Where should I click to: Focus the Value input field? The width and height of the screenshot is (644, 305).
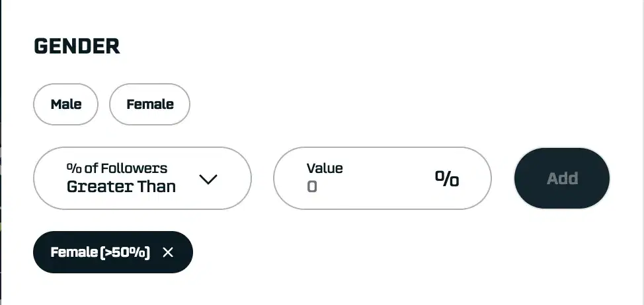click(x=382, y=178)
